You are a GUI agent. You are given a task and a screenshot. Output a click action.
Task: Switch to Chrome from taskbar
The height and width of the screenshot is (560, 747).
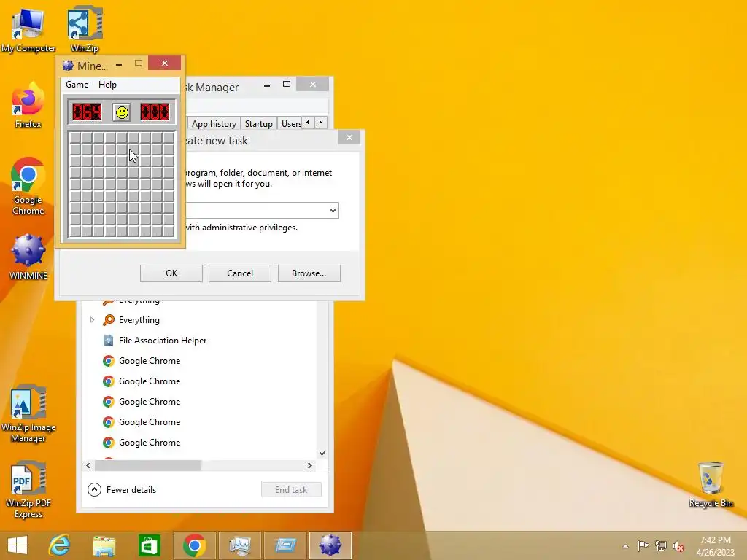(x=194, y=545)
